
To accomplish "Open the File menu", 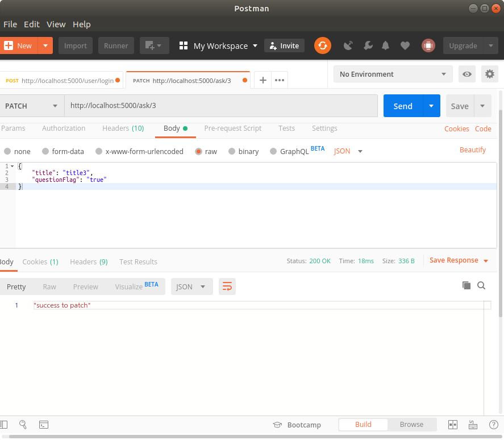I will 10,24.
